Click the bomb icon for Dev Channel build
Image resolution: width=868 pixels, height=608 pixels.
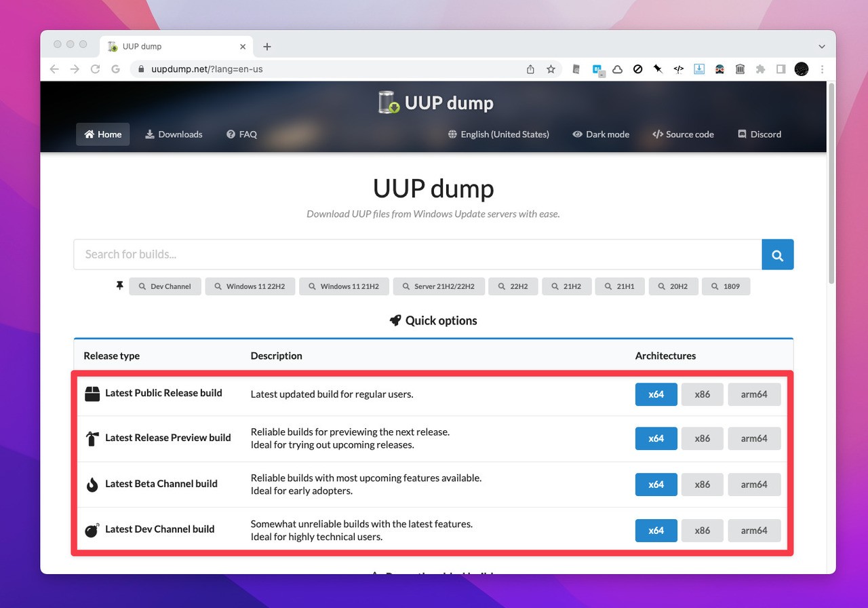pyautogui.click(x=92, y=529)
